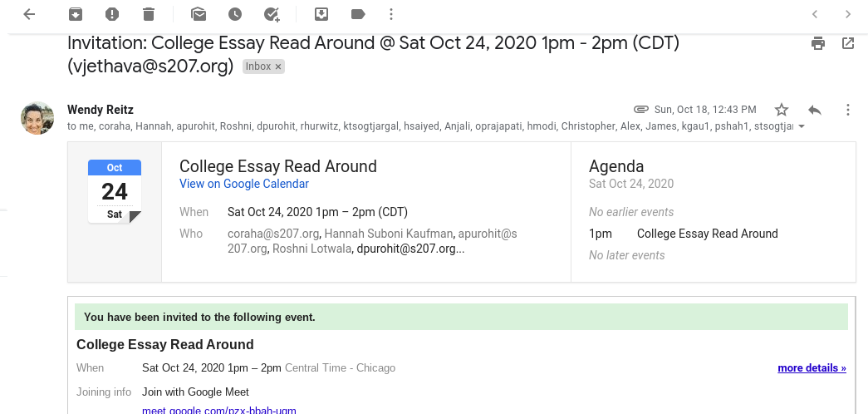The width and height of the screenshot is (868, 414).
Task: Snooze this email
Action: (235, 14)
